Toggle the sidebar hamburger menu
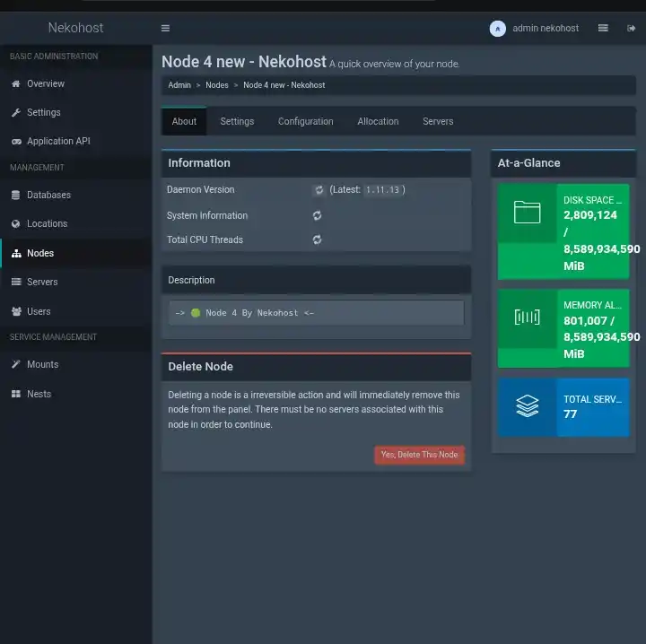This screenshot has width=646, height=644. click(165, 28)
